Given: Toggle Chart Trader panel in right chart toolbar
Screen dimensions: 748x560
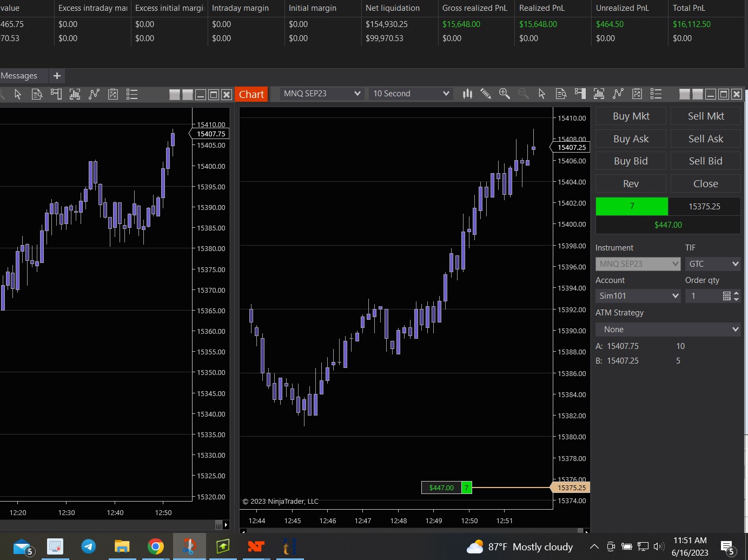Looking at the screenshot, I should click(x=580, y=94).
